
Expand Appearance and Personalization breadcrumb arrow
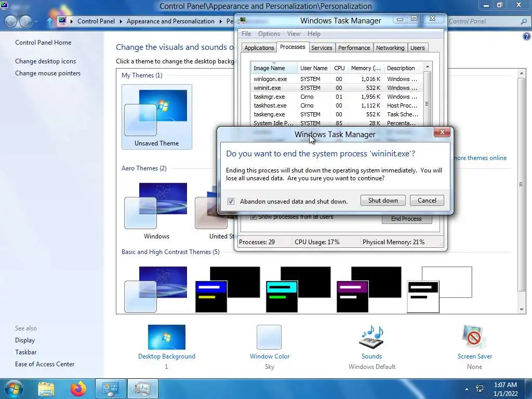220,21
